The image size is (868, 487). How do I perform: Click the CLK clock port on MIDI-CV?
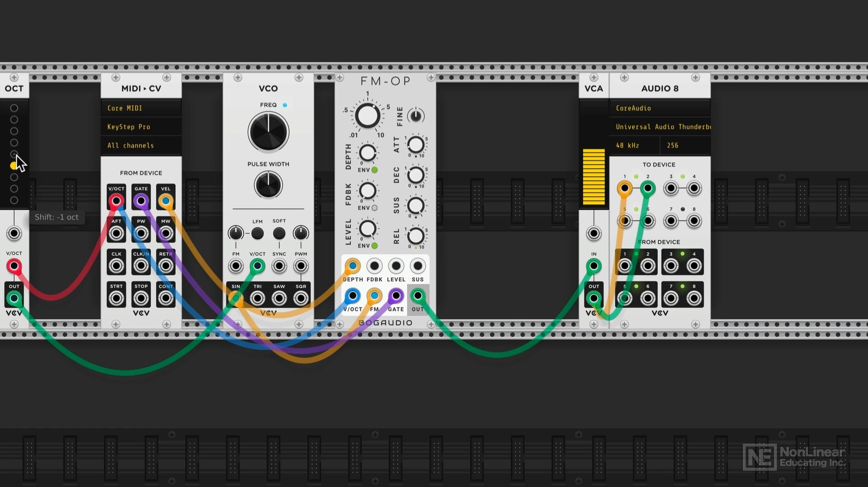coord(116,266)
